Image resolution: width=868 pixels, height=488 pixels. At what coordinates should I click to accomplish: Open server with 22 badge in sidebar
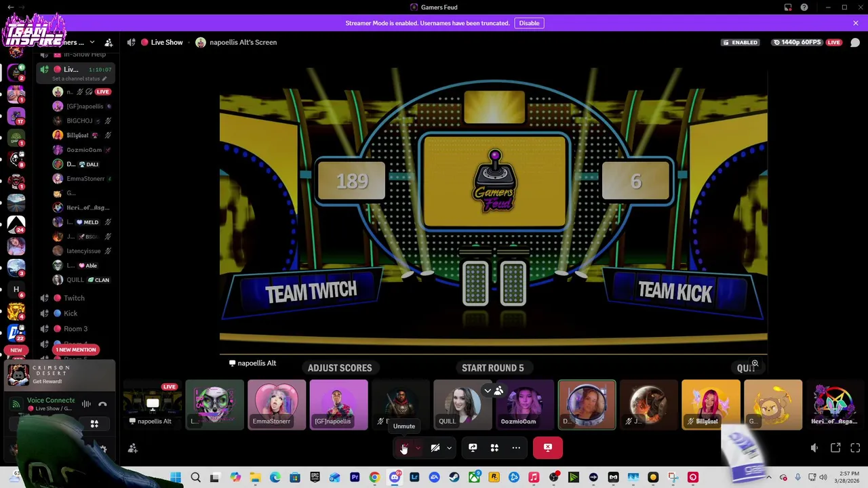click(x=16, y=333)
